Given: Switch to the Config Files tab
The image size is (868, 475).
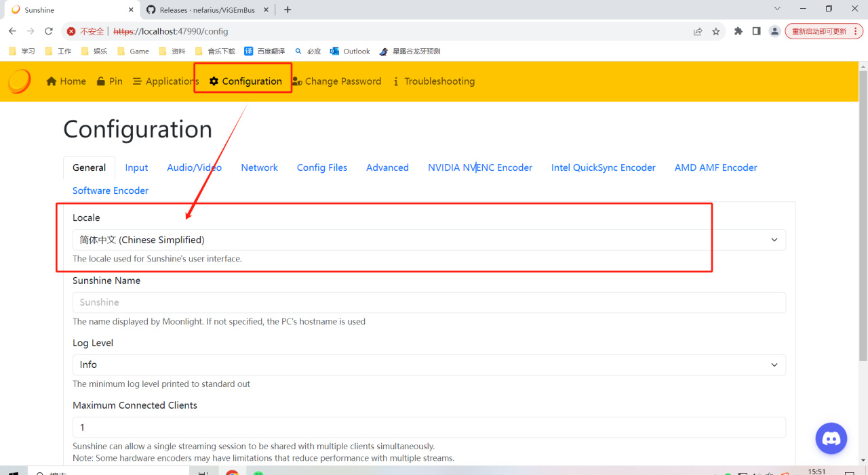Looking at the screenshot, I should click(x=322, y=167).
